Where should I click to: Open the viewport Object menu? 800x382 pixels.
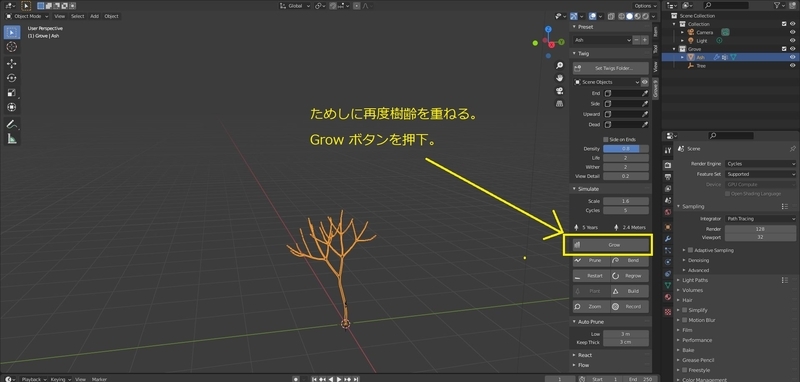click(111, 16)
